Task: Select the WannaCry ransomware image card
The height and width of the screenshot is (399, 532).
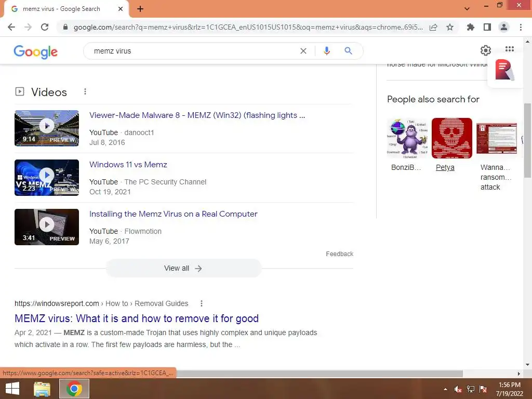Action: coord(497,138)
